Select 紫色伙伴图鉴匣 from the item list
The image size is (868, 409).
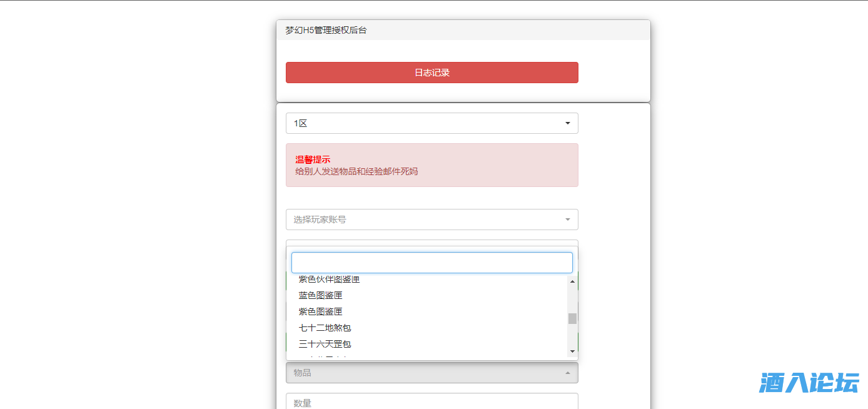click(x=329, y=280)
